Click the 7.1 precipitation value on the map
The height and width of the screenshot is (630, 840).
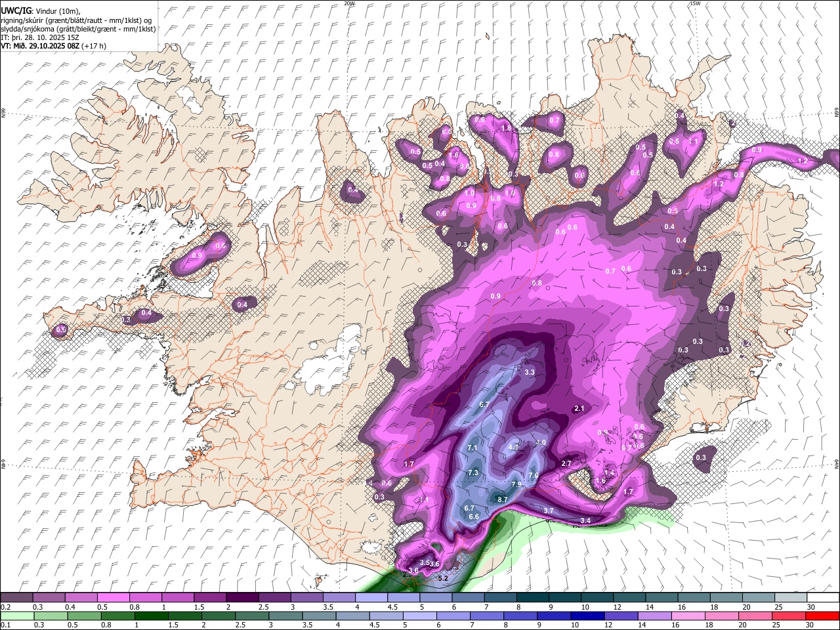(472, 448)
